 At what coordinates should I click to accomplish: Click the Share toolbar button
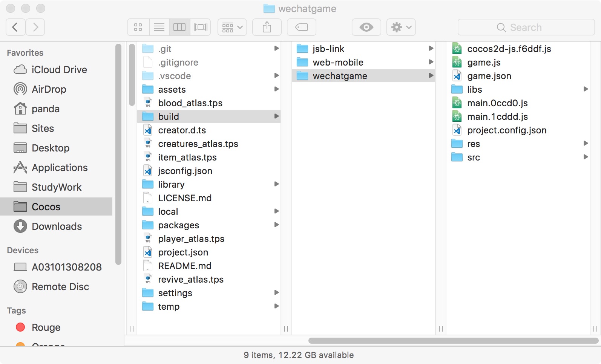tap(267, 27)
